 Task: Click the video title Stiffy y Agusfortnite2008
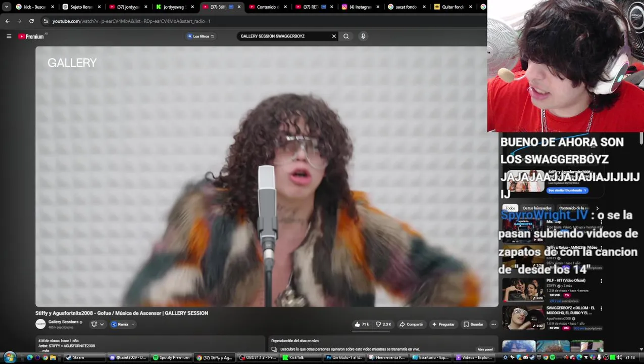(122, 313)
